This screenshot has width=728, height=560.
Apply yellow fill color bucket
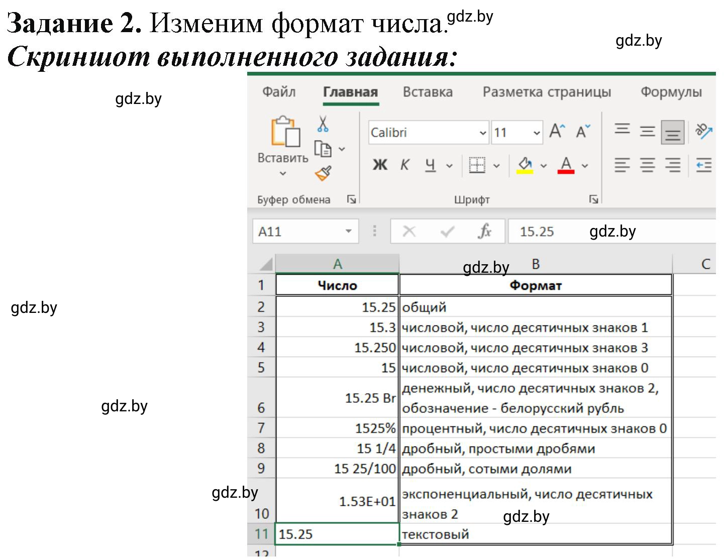pos(525,165)
